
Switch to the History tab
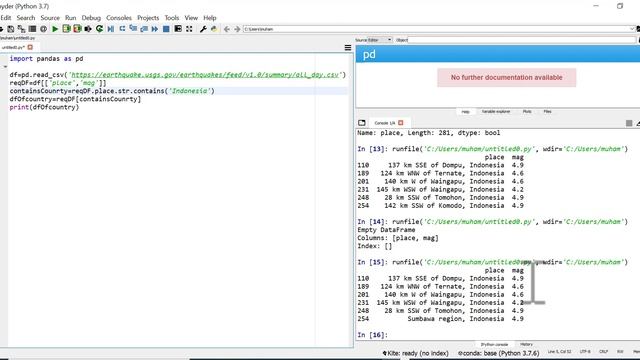(x=526, y=344)
